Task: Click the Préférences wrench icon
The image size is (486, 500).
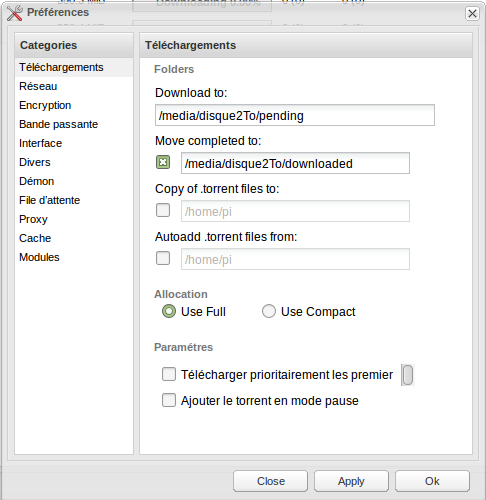Action: click(x=15, y=13)
